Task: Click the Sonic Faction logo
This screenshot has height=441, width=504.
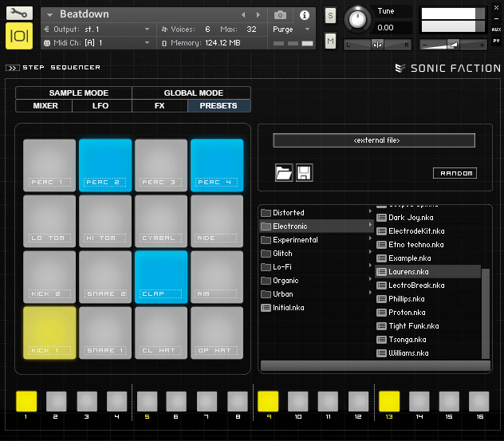Action: [x=448, y=69]
